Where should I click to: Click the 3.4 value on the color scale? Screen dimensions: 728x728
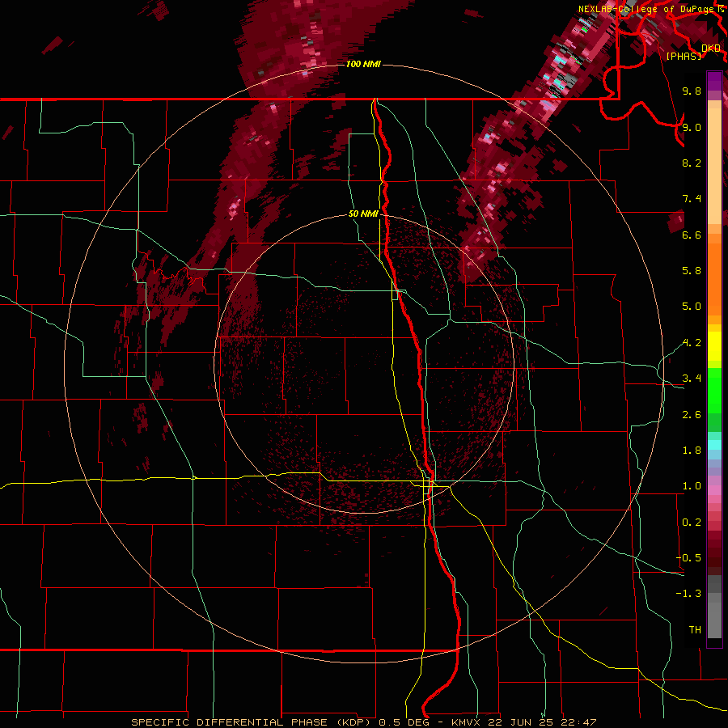coord(692,379)
